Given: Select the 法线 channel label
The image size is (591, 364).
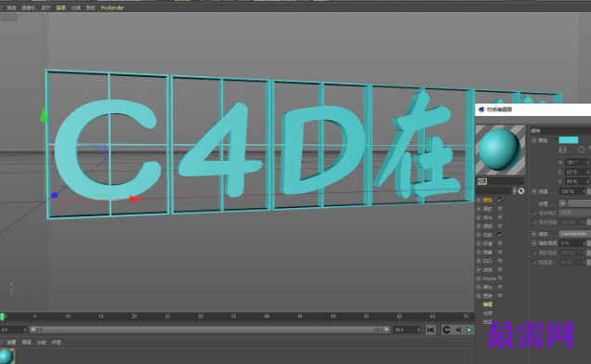Looking at the screenshot, I should point(488,270).
